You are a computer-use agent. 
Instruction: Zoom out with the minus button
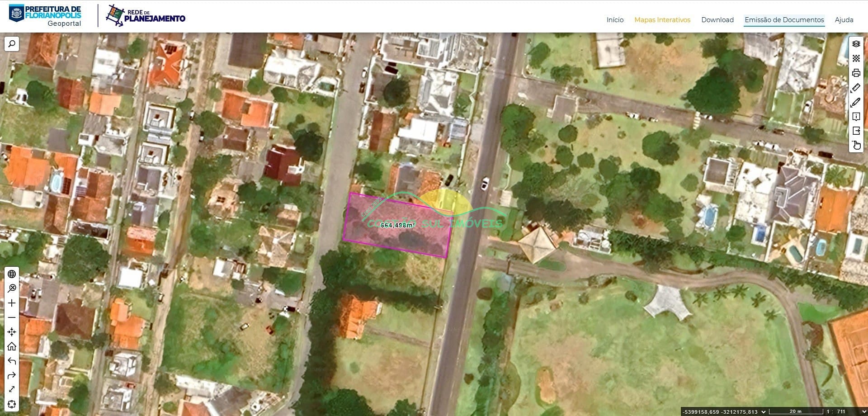coord(12,317)
